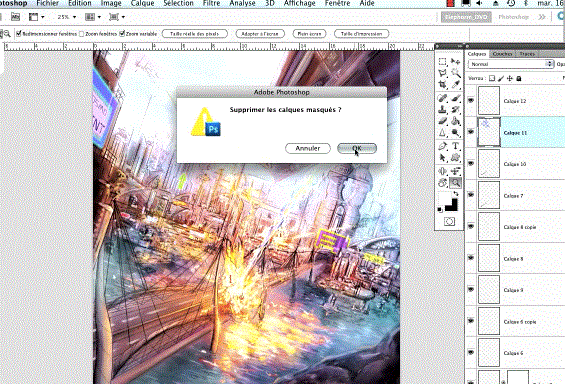
Task: Select the Type tool
Action: 455,146
